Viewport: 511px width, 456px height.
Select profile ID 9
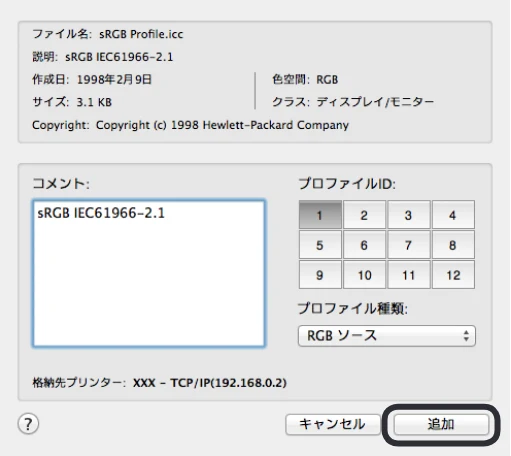320,275
